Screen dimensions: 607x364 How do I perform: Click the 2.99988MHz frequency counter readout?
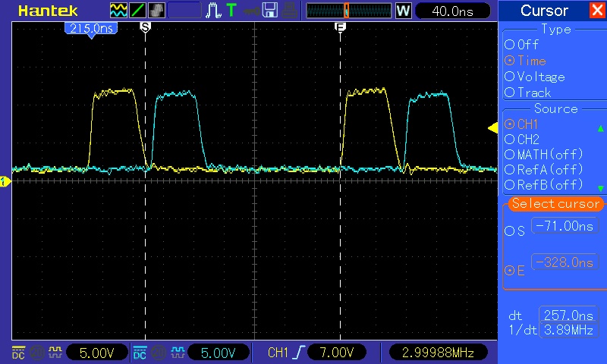[438, 353]
